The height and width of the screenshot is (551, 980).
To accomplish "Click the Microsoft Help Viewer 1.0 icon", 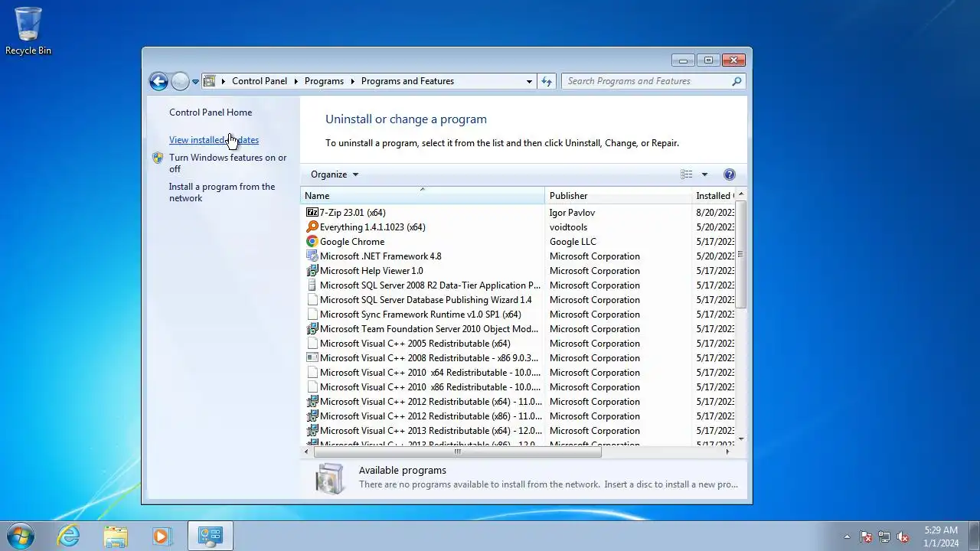I will coord(312,270).
